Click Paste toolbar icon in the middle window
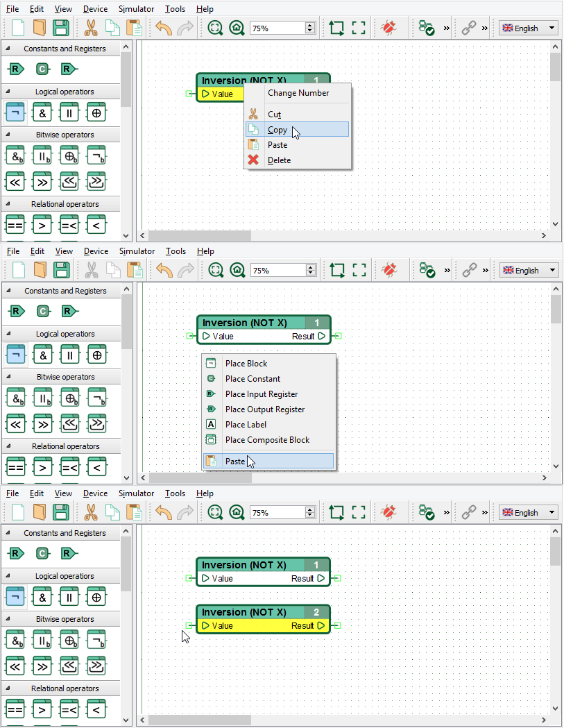 coord(135,270)
